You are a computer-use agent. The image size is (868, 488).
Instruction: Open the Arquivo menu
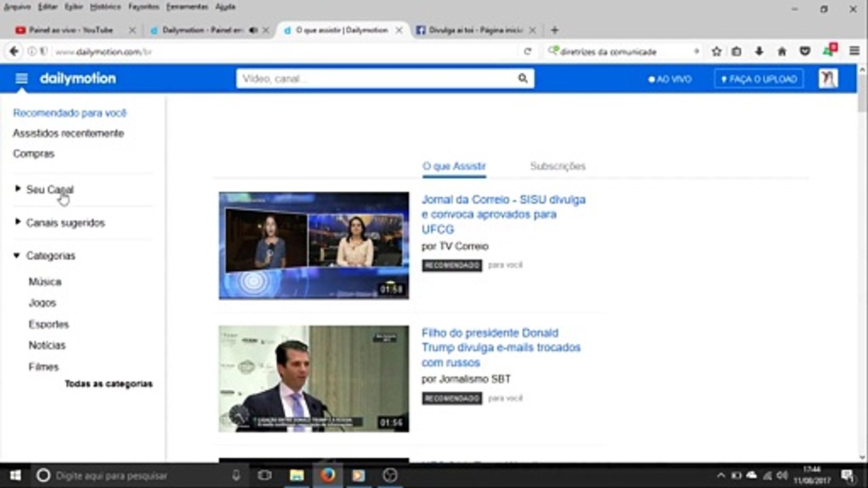click(16, 7)
